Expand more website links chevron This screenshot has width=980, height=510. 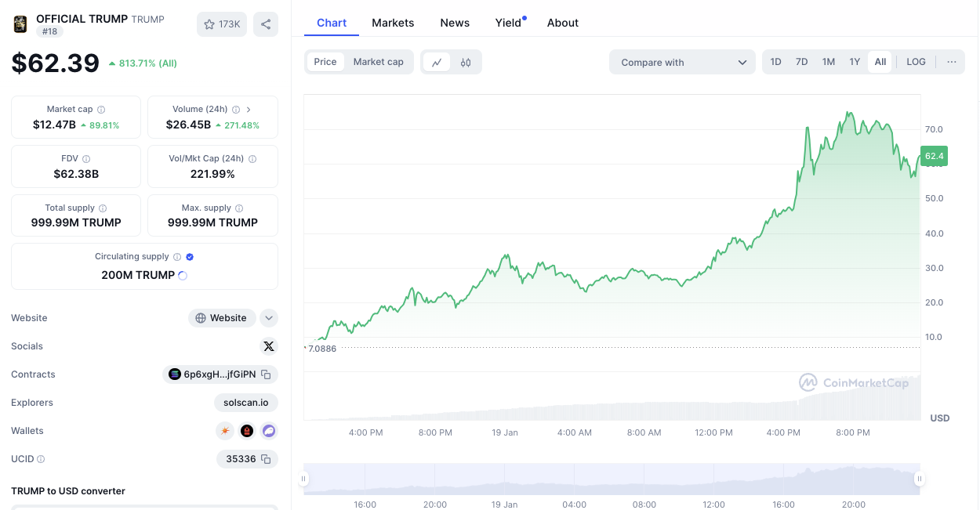(x=269, y=318)
